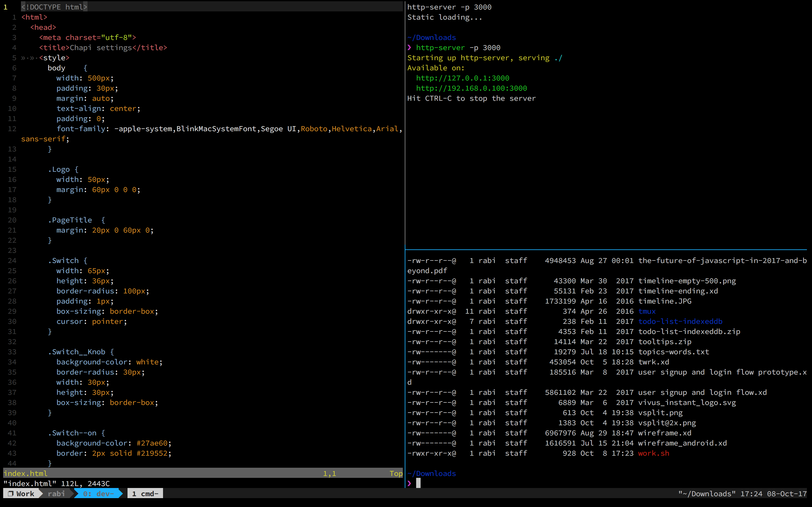The image size is (812, 507).
Task: Click the #27ae60 color value in .Switch--on
Action: click(x=152, y=443)
